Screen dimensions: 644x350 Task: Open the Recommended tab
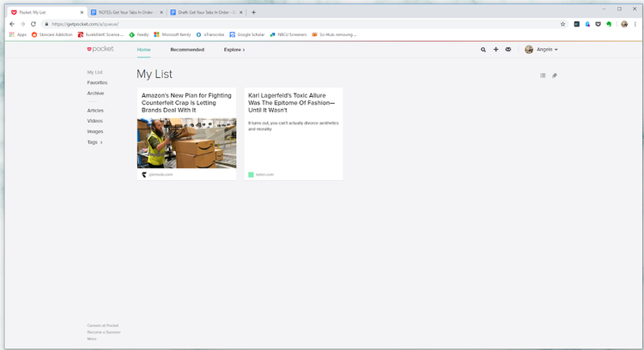tap(187, 50)
